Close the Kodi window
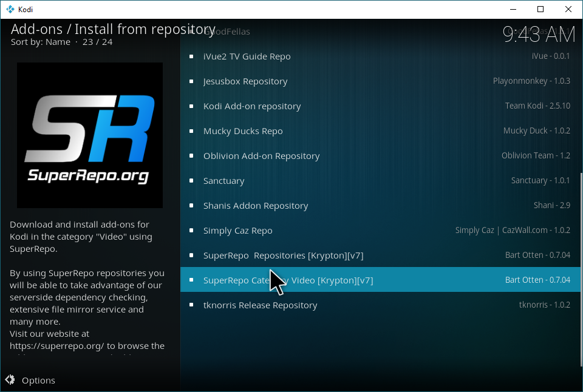 click(568, 9)
